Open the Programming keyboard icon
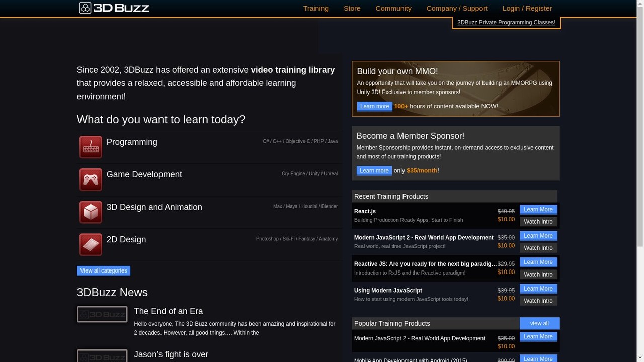644x362 pixels. (91, 147)
